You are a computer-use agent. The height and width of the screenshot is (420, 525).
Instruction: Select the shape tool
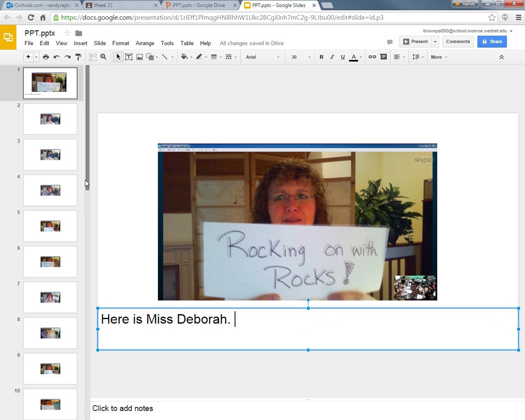[150, 57]
